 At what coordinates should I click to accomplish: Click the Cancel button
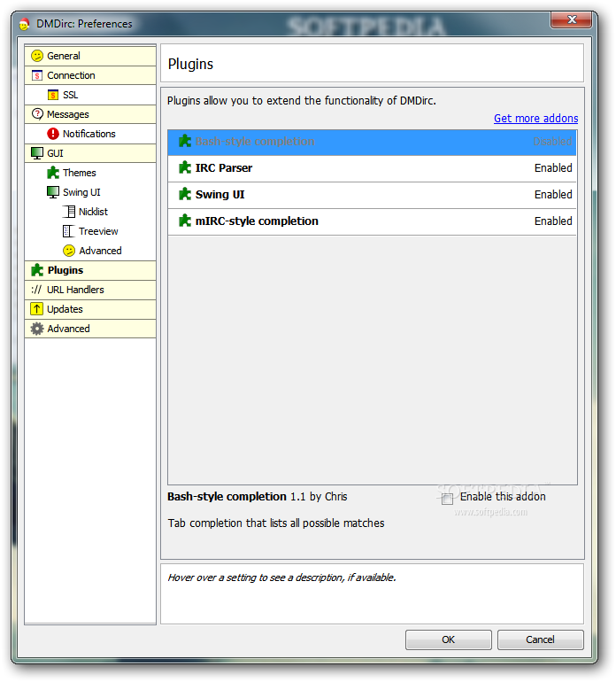click(x=541, y=639)
